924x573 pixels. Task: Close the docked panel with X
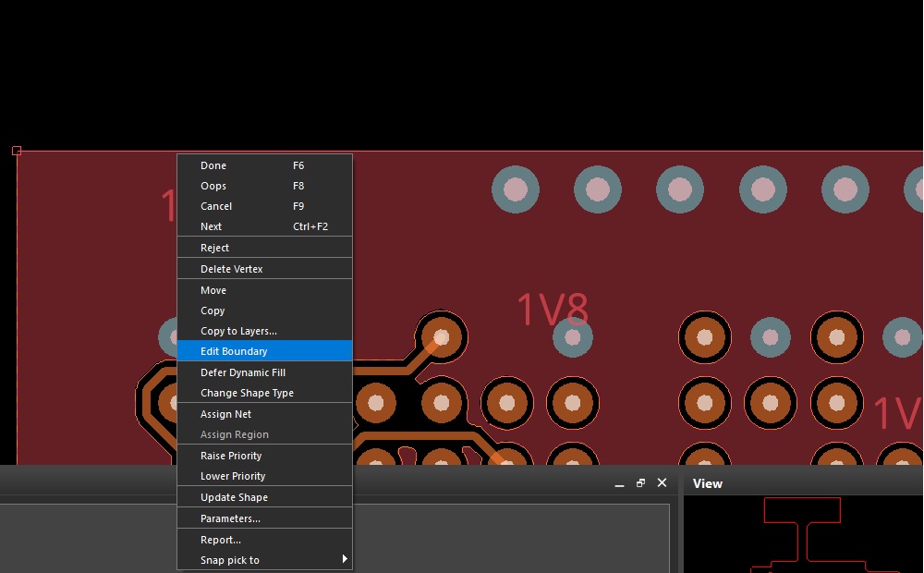662,483
